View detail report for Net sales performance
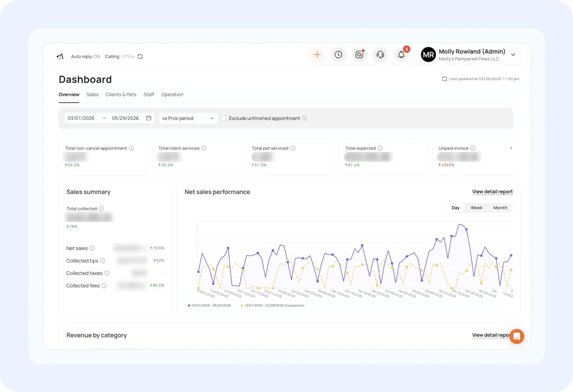Image resolution: width=573 pixels, height=392 pixels. pos(492,192)
